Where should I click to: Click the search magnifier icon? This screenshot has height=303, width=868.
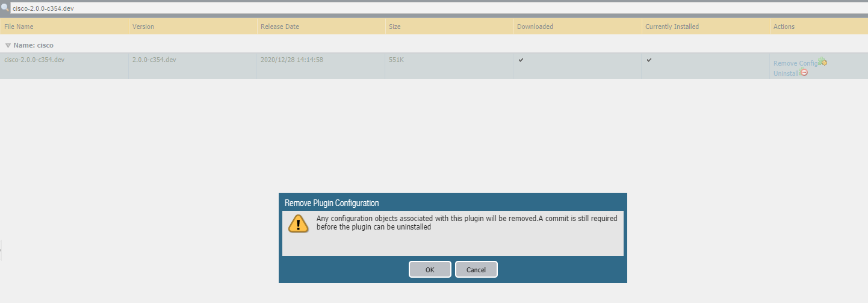coord(5,9)
